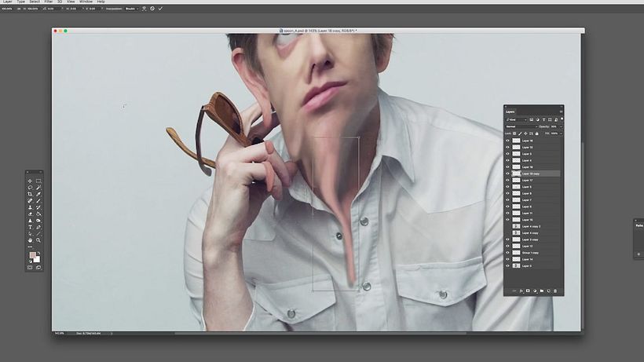Toggle the layer filter switch
The image size is (644, 362).
562,119
